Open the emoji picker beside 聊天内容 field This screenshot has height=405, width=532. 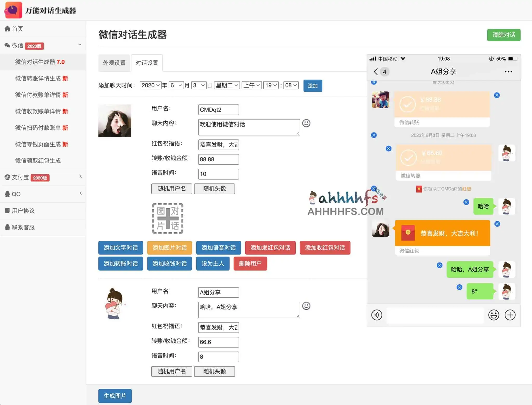coord(307,123)
